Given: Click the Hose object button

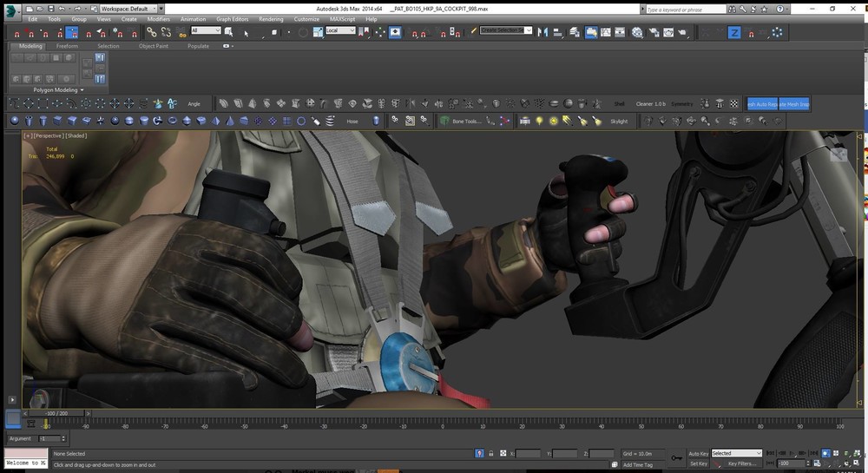Looking at the screenshot, I should [x=352, y=122].
